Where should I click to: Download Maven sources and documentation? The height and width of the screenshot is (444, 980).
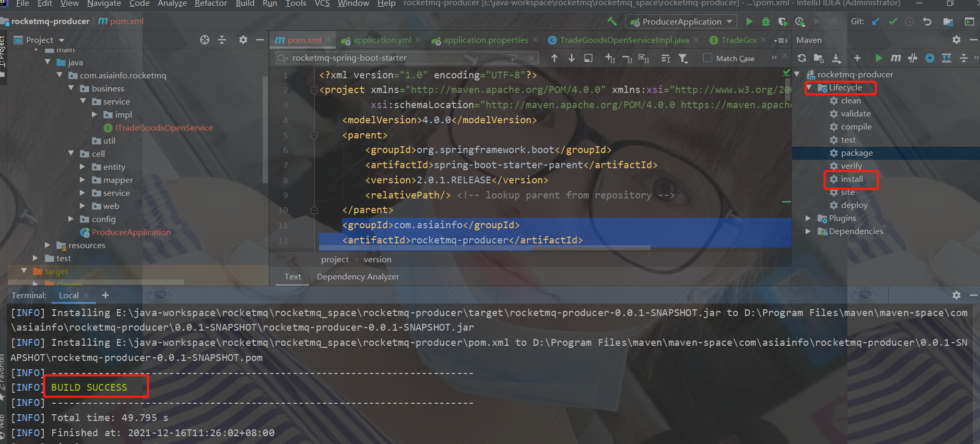(x=836, y=58)
